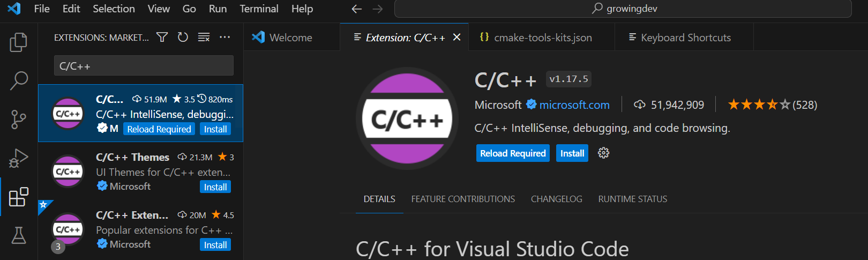The image size is (868, 260).
Task: Filter extensions with the funnel icon
Action: 162,37
